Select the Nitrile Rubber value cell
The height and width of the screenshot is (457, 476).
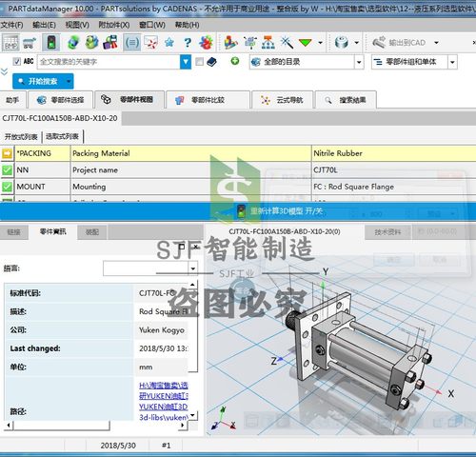coord(393,153)
